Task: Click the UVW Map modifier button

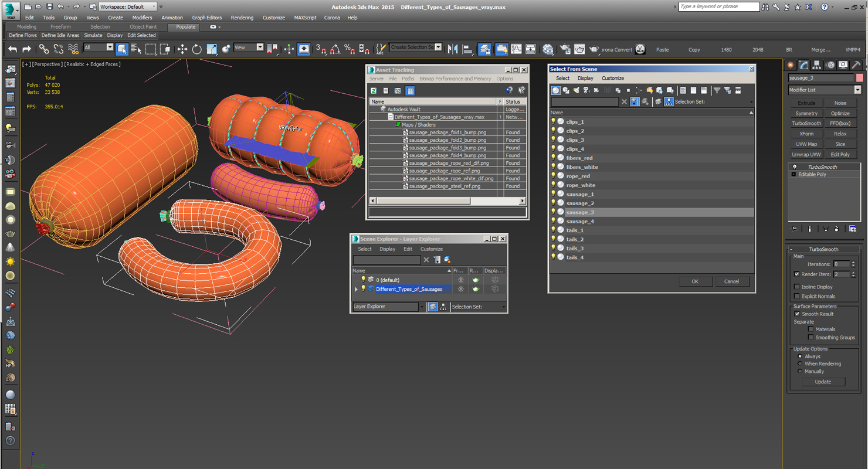Action: [x=806, y=144]
